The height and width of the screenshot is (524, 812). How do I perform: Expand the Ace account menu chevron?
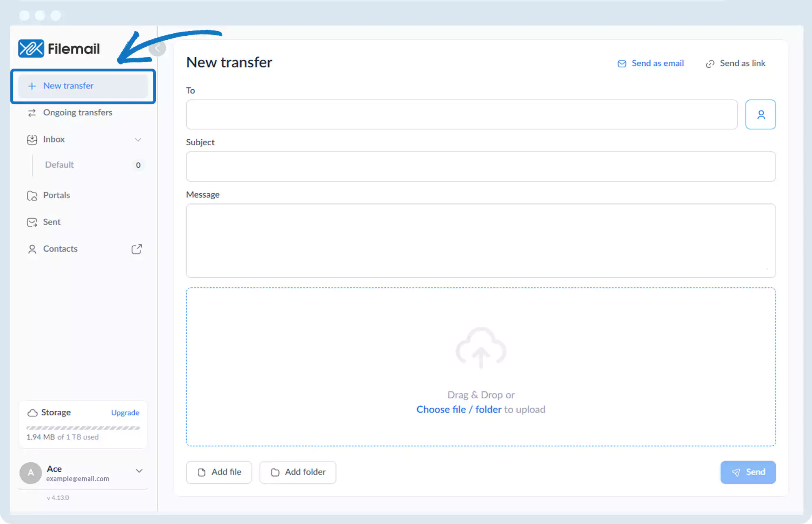[139, 471]
